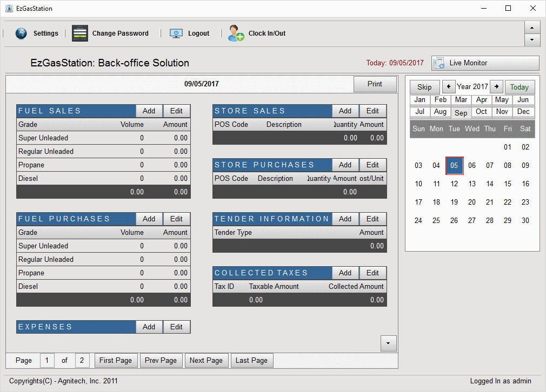
Task: Select the Jun month tab
Action: tap(523, 100)
